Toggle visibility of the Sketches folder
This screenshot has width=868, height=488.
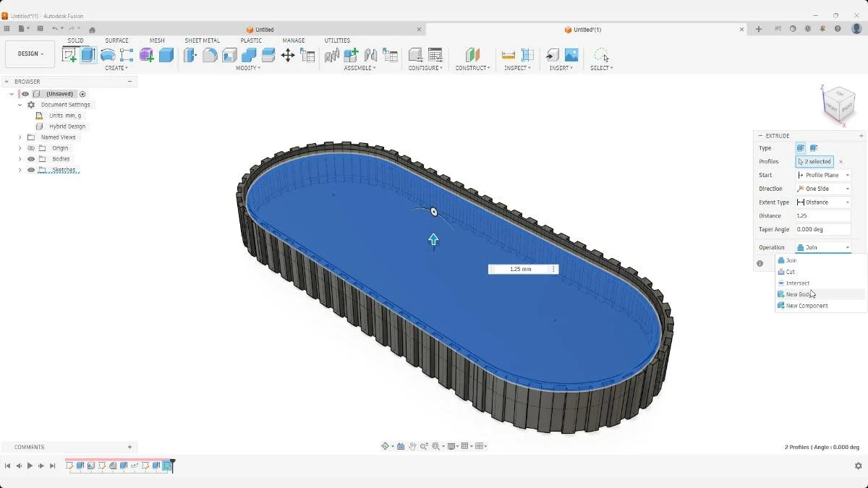[31, 170]
